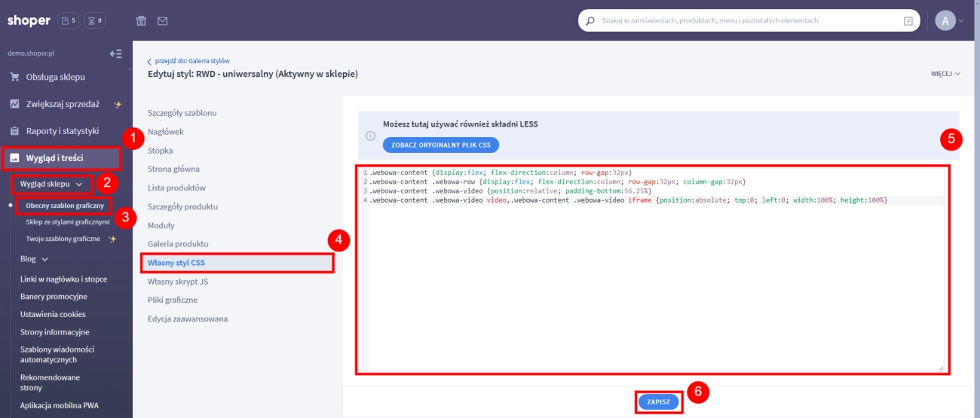Collapse the sidebar with the arrow-lines icon
980x418 pixels.
115,53
